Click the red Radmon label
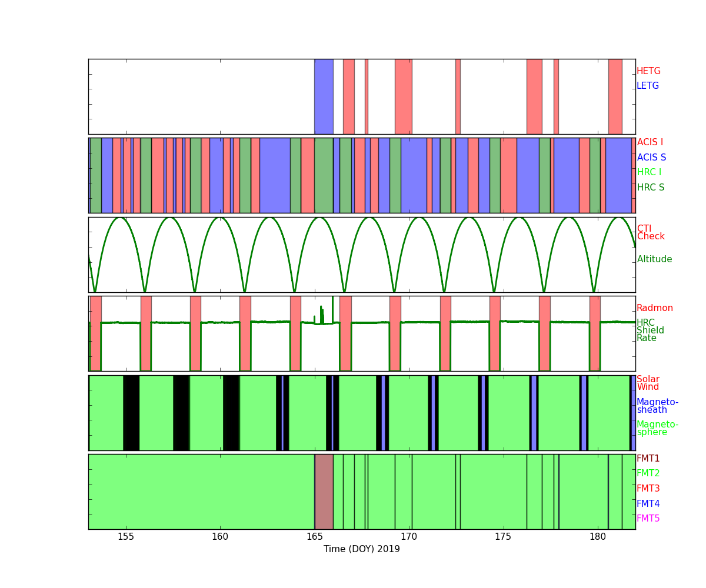706x588 pixels. tap(654, 308)
